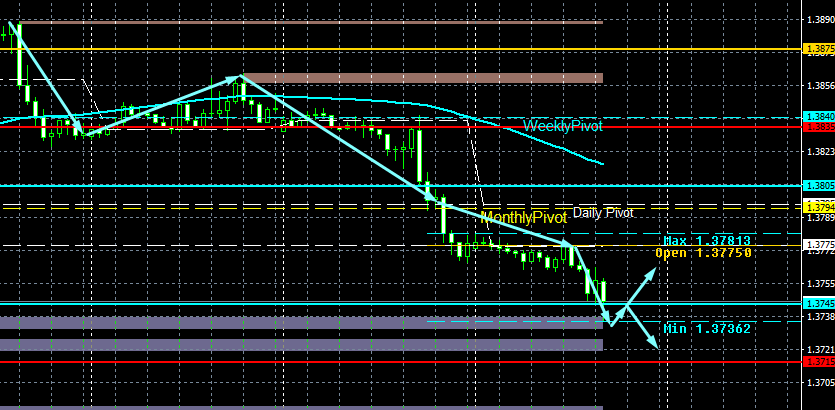Click the 1.3789 axis value
Image resolution: width=835 pixels, height=410 pixels.
coord(821,217)
